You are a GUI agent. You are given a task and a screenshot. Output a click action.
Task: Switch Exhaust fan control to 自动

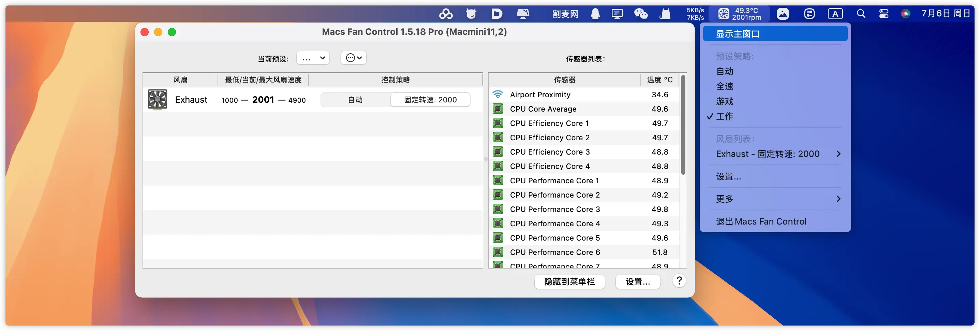coord(355,100)
